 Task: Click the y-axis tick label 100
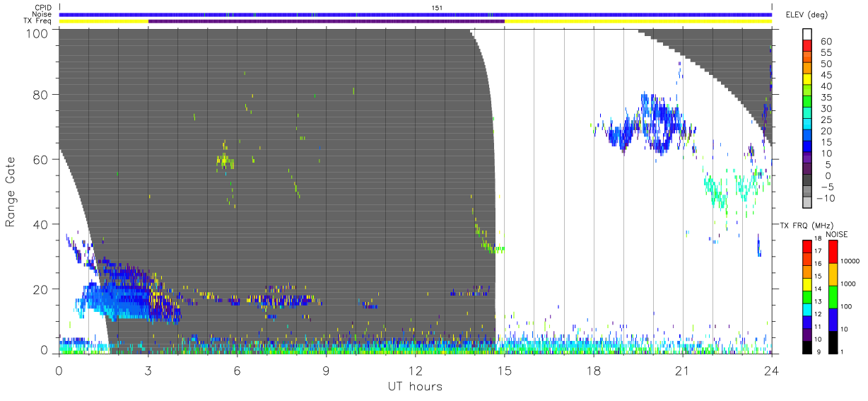tap(38, 33)
